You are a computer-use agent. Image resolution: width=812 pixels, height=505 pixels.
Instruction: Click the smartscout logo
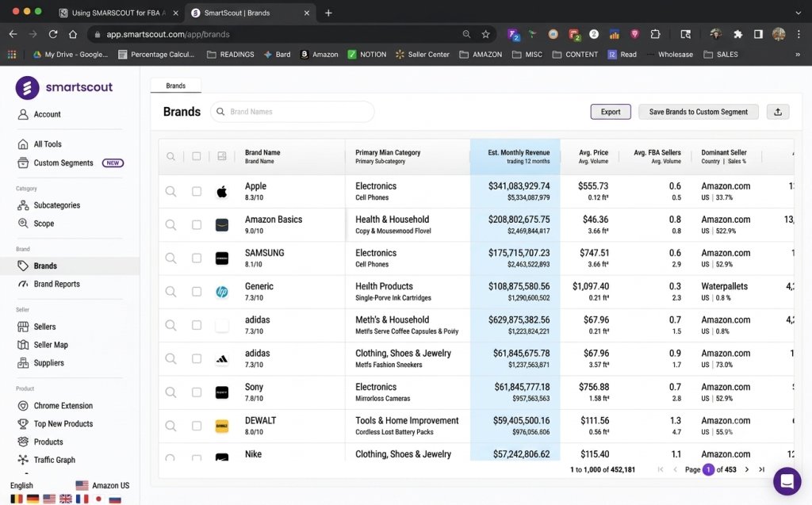(64, 87)
